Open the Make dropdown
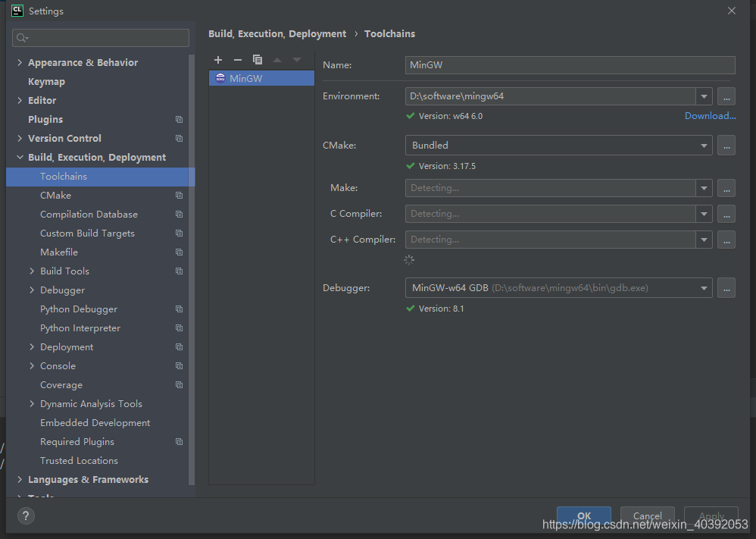The image size is (756, 539). pos(704,188)
